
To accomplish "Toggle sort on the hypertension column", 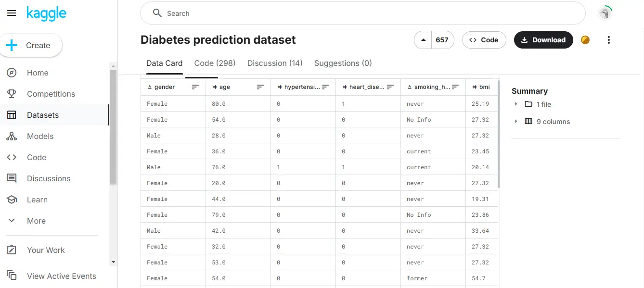I will click(x=325, y=87).
